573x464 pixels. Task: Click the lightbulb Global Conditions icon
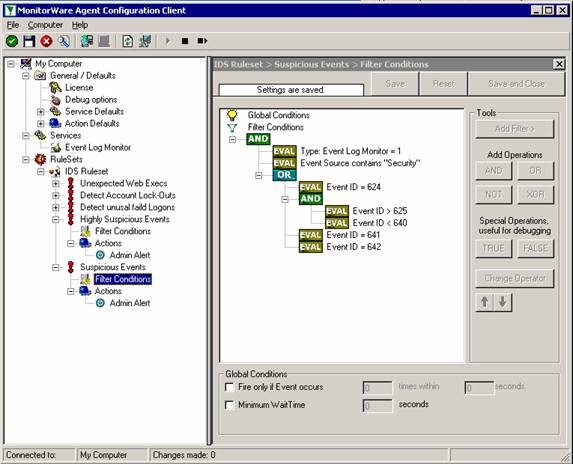click(x=232, y=115)
